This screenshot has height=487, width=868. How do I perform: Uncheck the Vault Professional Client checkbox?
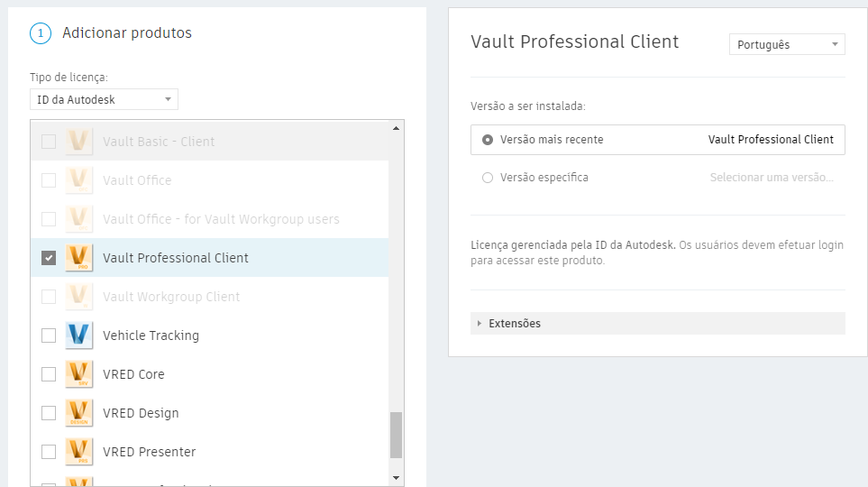pyautogui.click(x=49, y=258)
